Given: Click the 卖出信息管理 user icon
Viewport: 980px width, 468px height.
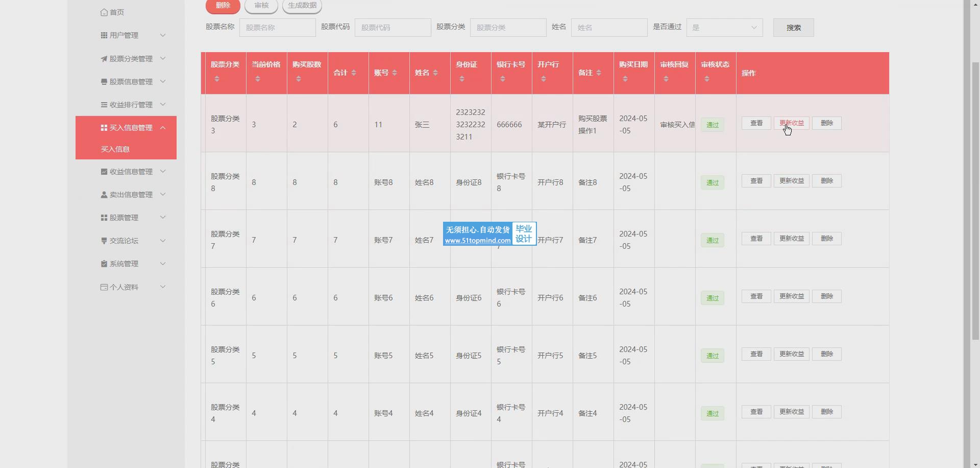Looking at the screenshot, I should (x=104, y=195).
